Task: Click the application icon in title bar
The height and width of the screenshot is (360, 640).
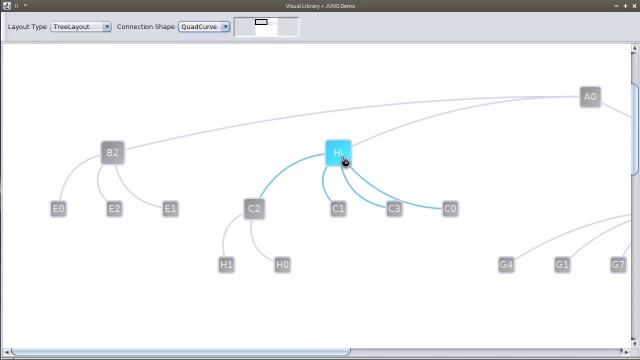Action: click(7, 6)
